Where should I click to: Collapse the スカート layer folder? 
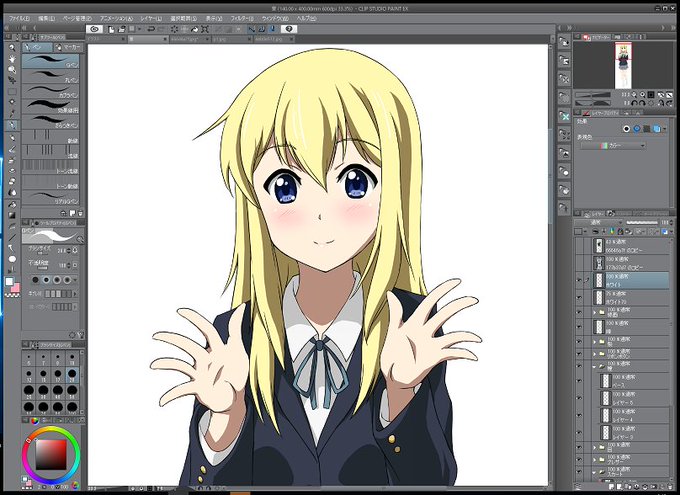pyautogui.click(x=595, y=472)
